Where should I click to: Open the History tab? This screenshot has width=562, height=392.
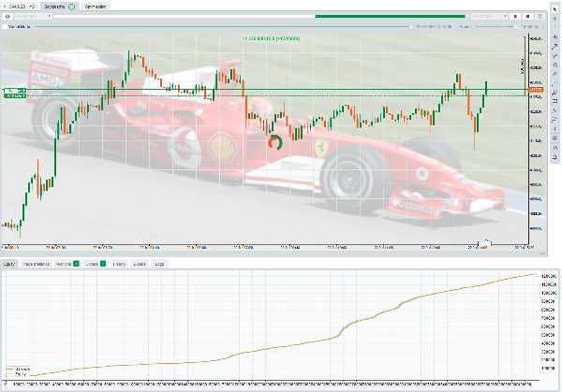pyautogui.click(x=119, y=264)
